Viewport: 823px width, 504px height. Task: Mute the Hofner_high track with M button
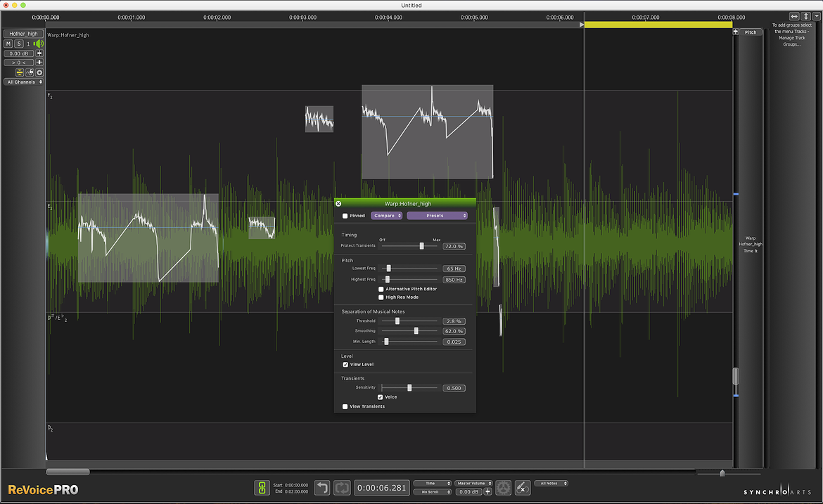[x=8, y=44]
